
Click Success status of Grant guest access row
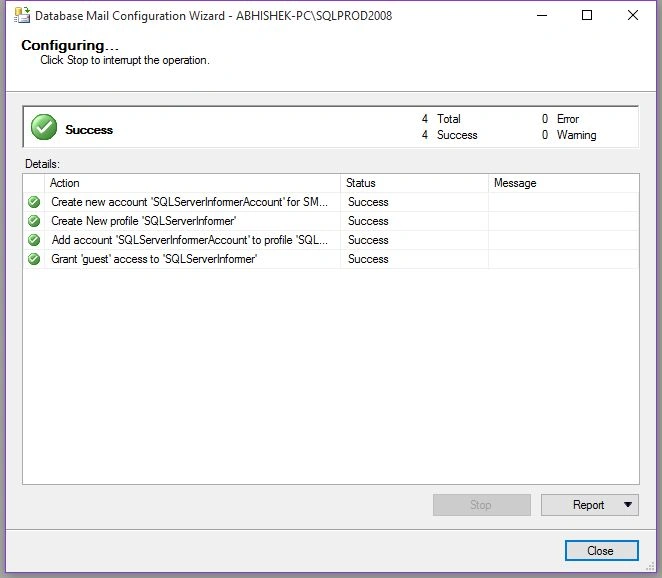tap(368, 259)
